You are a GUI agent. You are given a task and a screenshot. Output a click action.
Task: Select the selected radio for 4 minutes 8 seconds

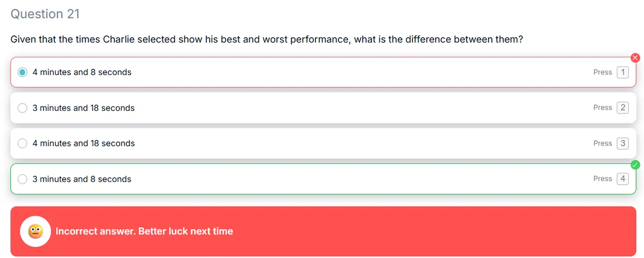tap(23, 72)
